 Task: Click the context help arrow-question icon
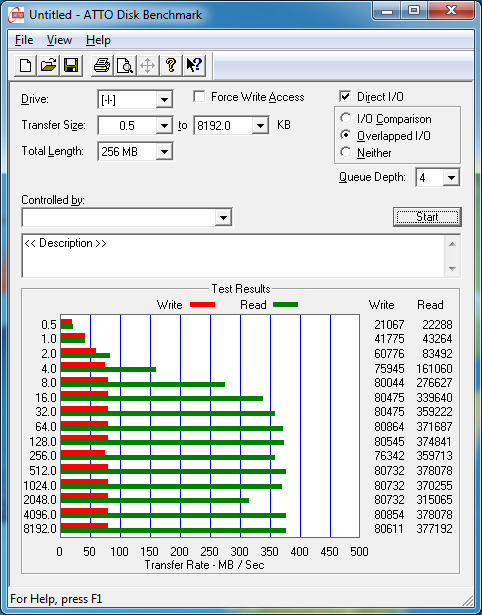[x=194, y=65]
